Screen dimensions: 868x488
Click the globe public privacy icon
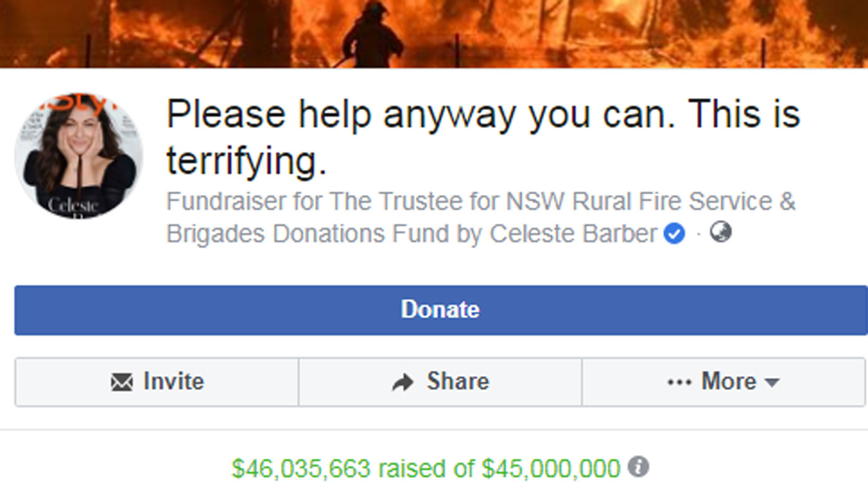(721, 232)
